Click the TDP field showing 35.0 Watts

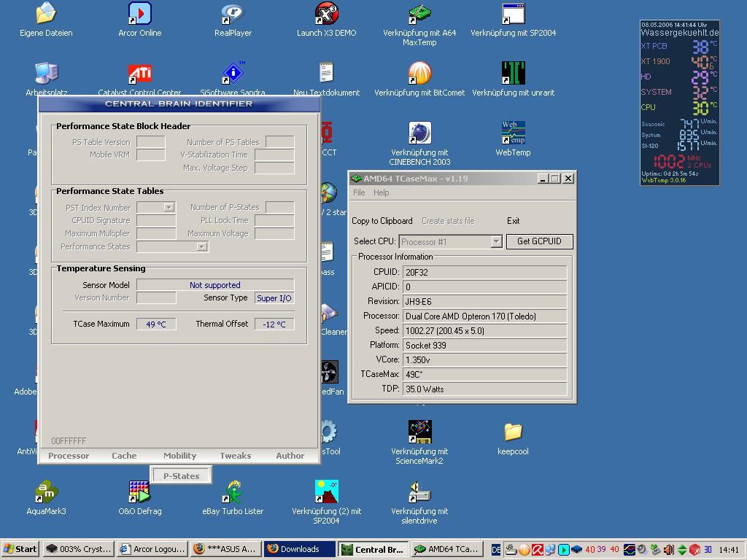(485, 389)
